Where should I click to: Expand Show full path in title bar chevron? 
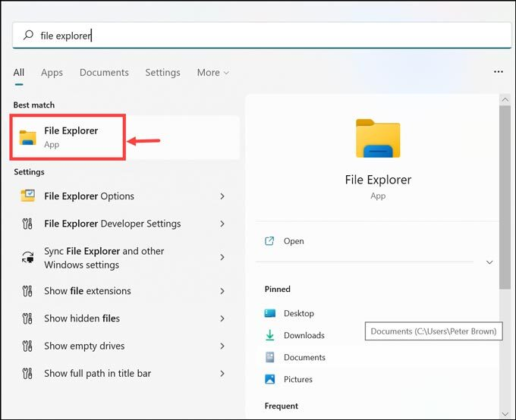(x=222, y=373)
